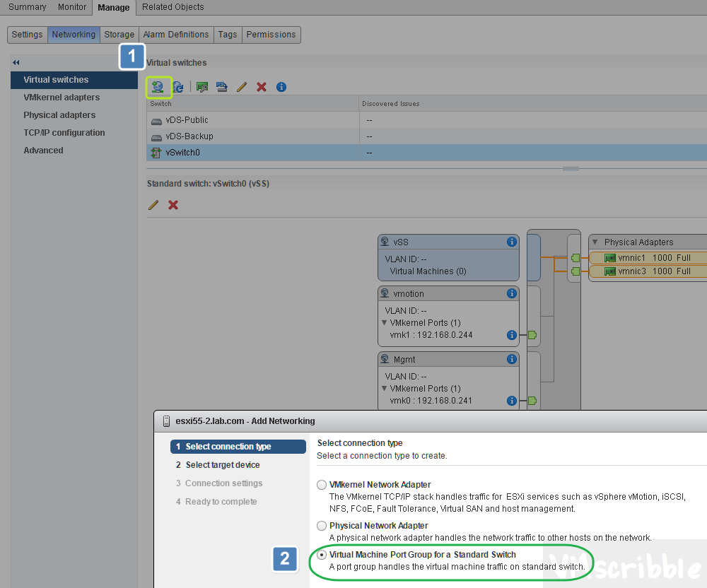707x588 pixels.
Task: Click the Migrate VMkernel adapter icon
Action: coord(222,87)
